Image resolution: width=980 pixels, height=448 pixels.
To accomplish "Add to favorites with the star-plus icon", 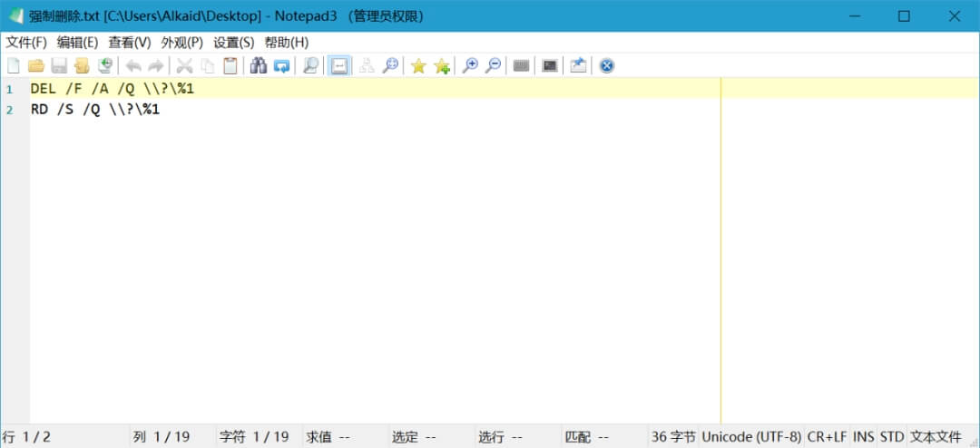I will (442, 65).
